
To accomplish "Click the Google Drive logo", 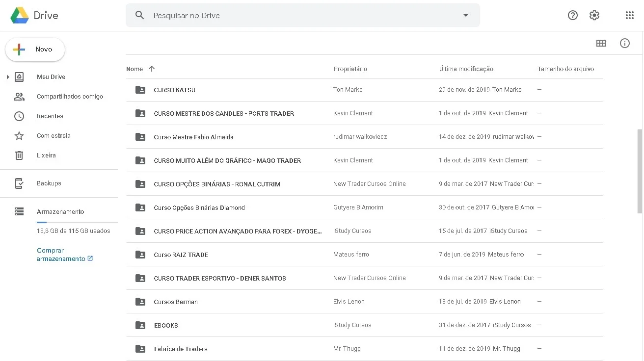I will point(34,15).
